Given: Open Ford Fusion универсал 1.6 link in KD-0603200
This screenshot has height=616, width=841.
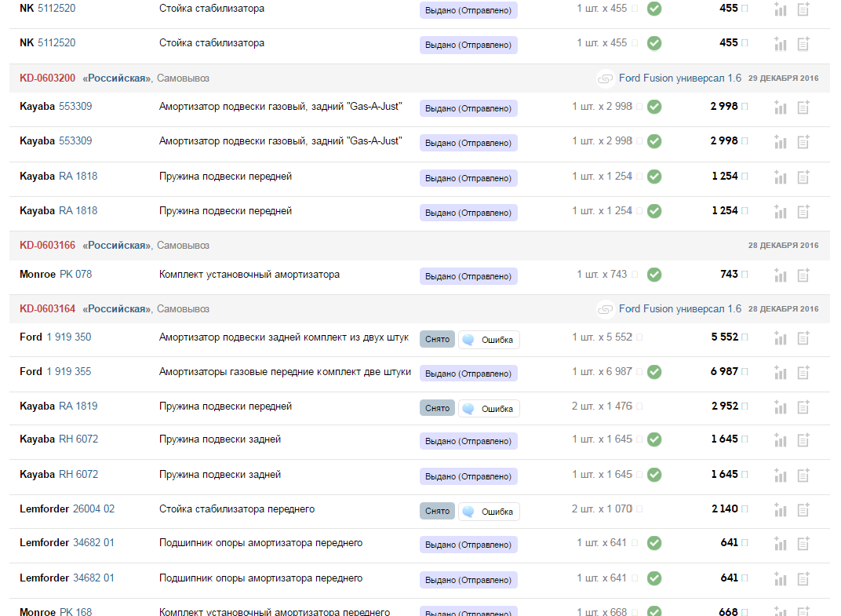Looking at the screenshot, I should [x=680, y=78].
